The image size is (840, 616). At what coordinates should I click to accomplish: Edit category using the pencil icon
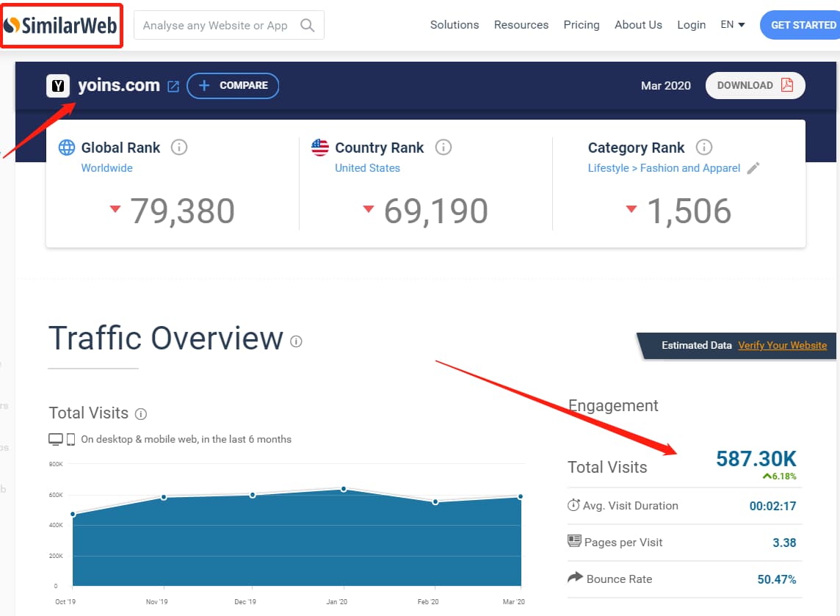pos(753,168)
